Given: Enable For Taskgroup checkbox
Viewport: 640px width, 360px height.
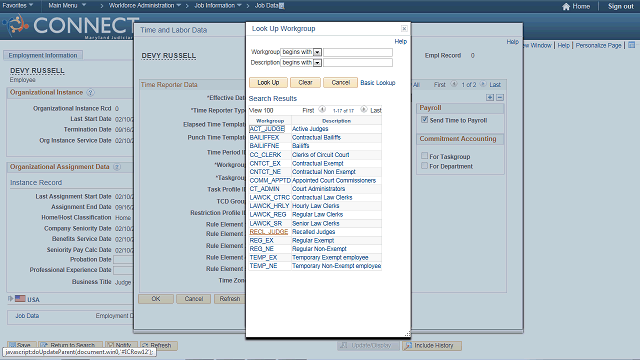Looking at the screenshot, I should point(424,156).
